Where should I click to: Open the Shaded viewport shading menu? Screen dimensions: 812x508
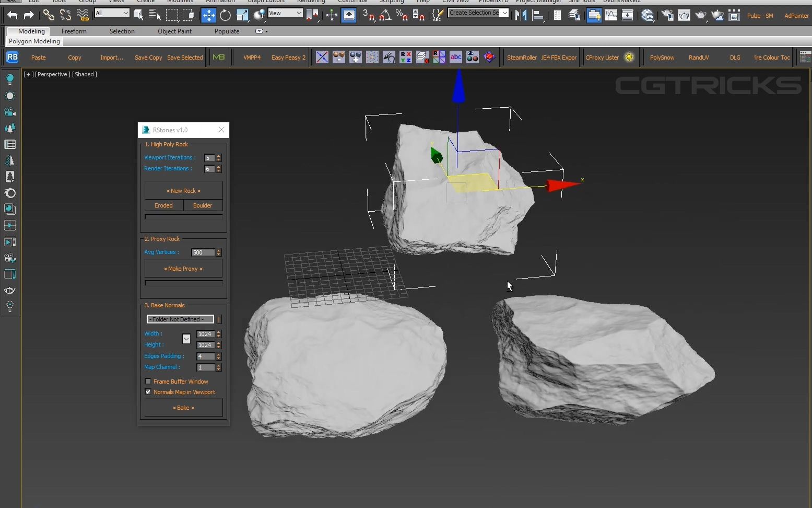84,74
